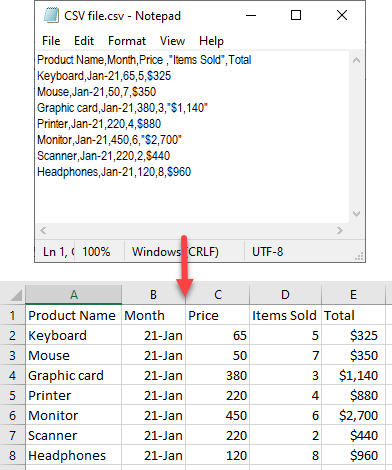Select row 8 header in spreadsheet
The height and width of the screenshot is (470, 392).
12,455
